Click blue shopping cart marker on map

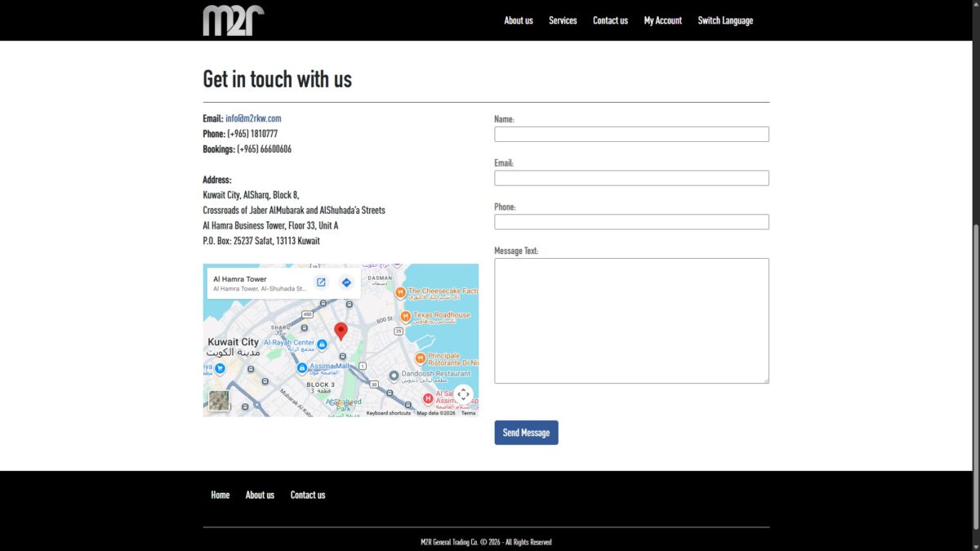click(x=220, y=368)
